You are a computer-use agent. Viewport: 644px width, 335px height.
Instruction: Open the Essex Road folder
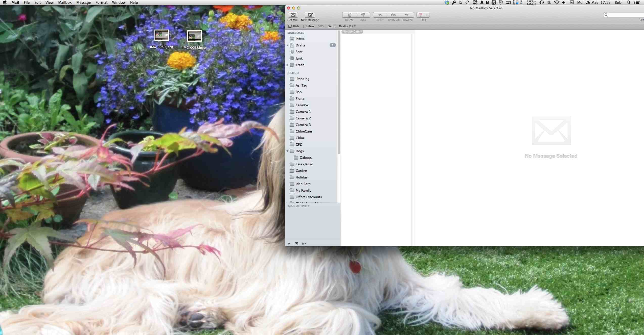pos(304,164)
